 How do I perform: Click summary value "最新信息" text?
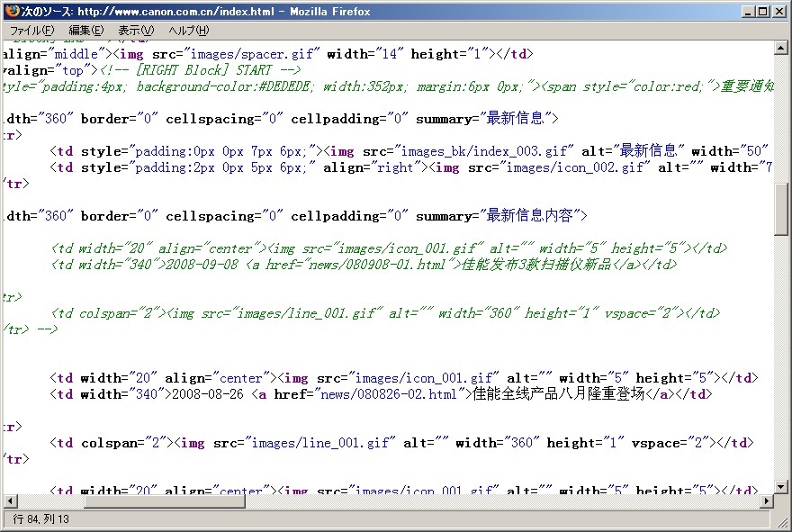(x=515, y=118)
